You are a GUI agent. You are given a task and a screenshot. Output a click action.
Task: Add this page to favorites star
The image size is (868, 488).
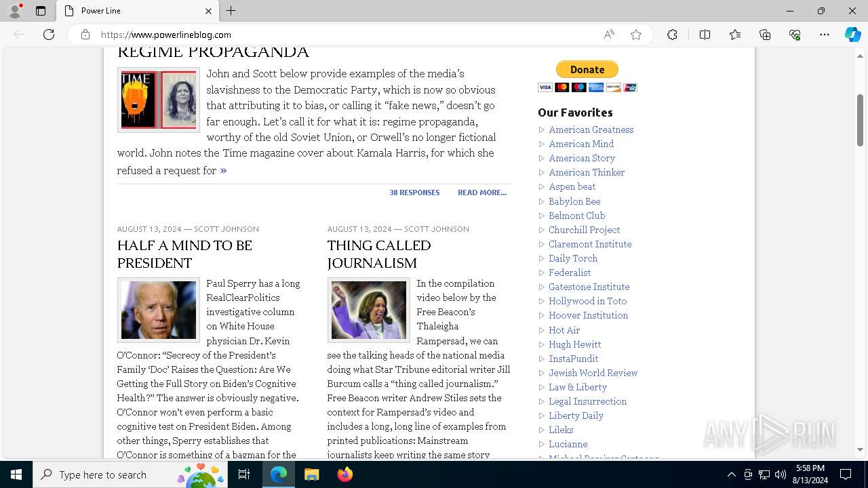636,35
